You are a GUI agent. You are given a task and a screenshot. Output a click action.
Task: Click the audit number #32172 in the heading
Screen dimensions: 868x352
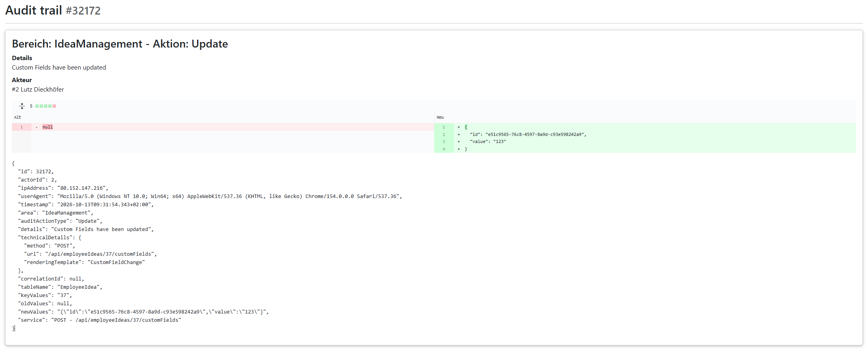tap(83, 11)
